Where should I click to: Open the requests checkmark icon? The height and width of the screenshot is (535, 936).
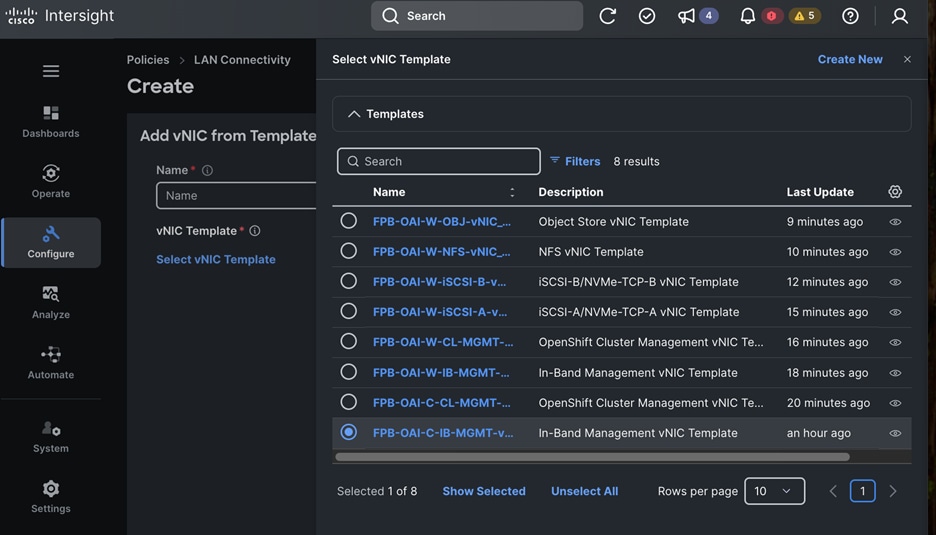point(646,16)
